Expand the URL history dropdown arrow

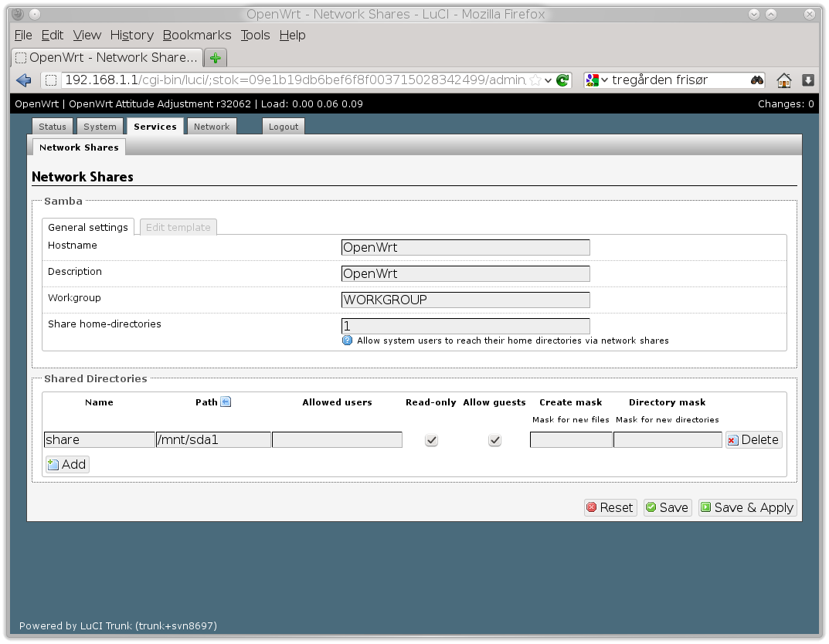pyautogui.click(x=549, y=80)
